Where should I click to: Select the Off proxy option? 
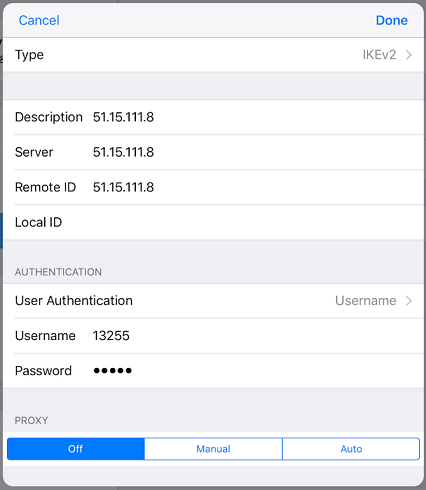coord(76,449)
